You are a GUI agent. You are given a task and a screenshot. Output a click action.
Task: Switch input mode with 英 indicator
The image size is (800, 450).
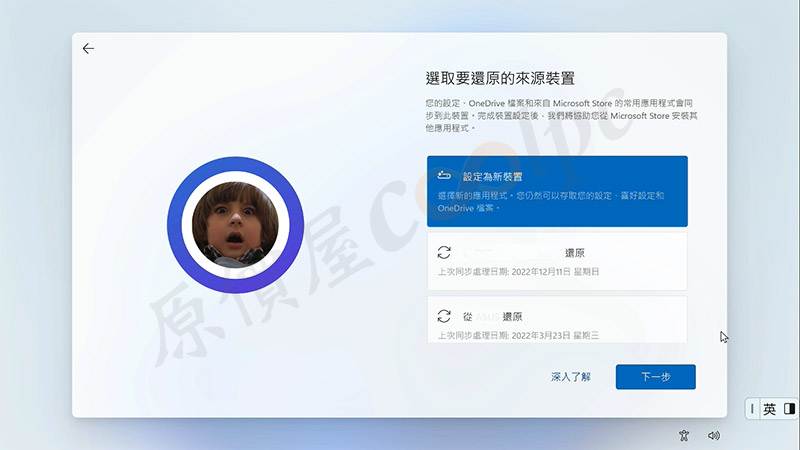(769, 409)
